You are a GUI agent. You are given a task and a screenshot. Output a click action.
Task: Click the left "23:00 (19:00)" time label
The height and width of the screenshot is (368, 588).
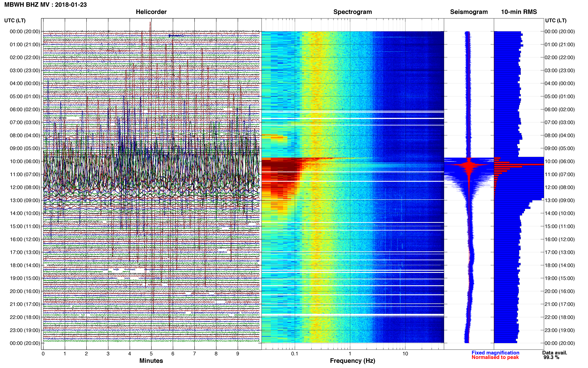click(25, 330)
